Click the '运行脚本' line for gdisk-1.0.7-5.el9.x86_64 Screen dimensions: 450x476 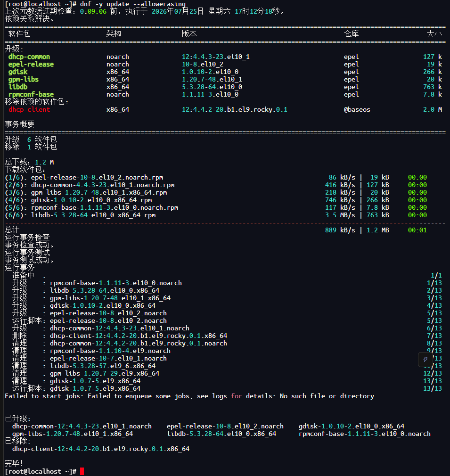(76, 388)
